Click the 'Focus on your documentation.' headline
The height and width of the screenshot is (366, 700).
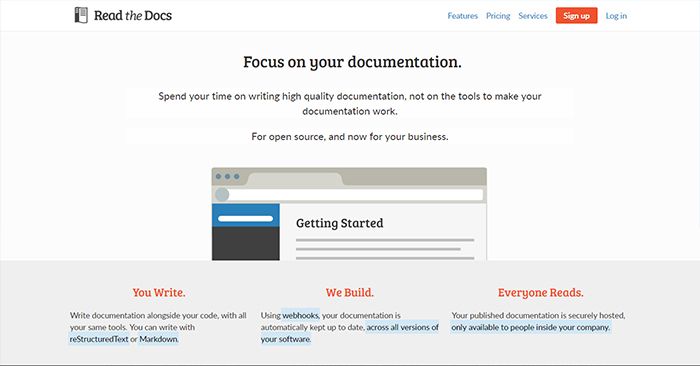[352, 62]
